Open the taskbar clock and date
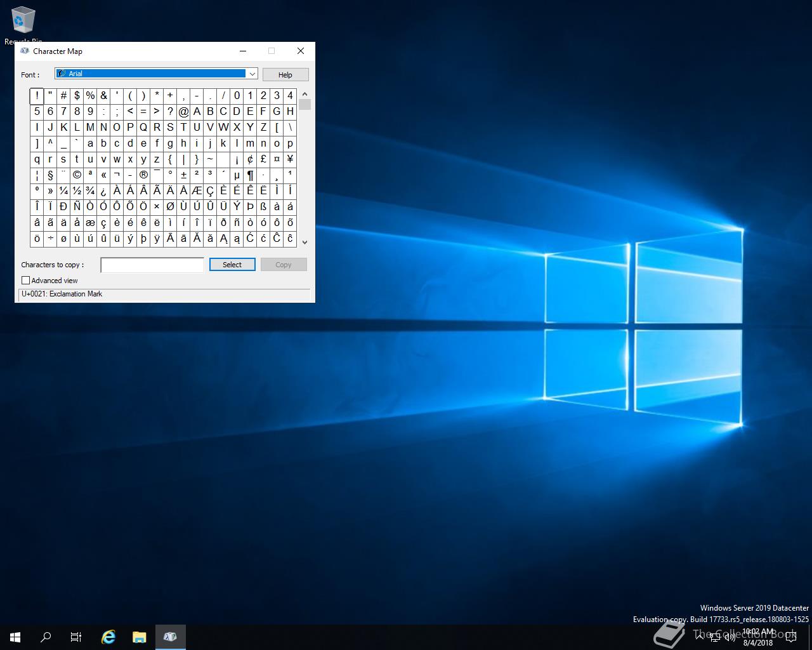This screenshot has height=650, width=812. (758, 637)
